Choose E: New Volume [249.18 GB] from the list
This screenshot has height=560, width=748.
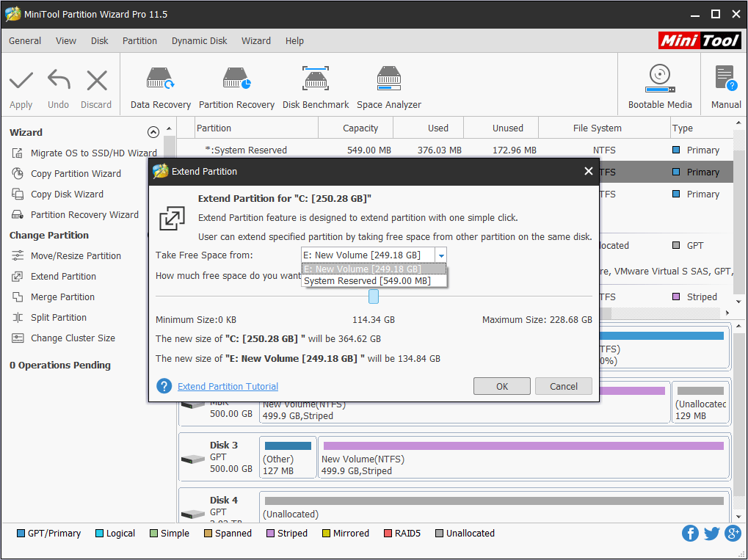click(374, 269)
